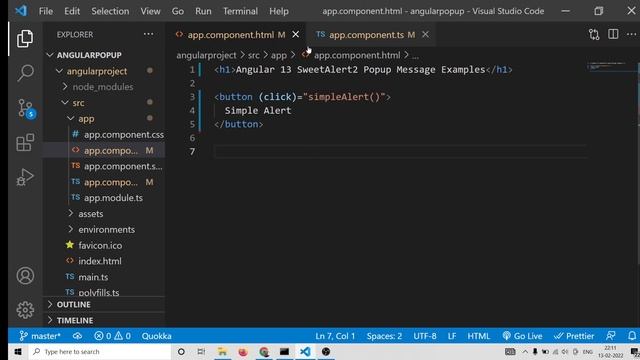Open the Edit menu
The width and height of the screenshot is (640, 360).
pyautogui.click(x=72, y=11)
